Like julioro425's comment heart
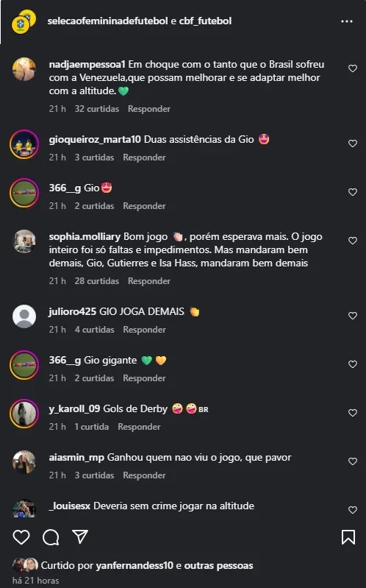This screenshot has height=588, width=366. point(353,316)
